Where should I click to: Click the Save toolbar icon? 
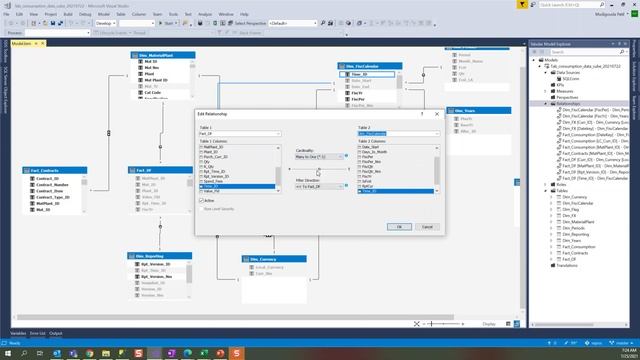[x=53, y=23]
